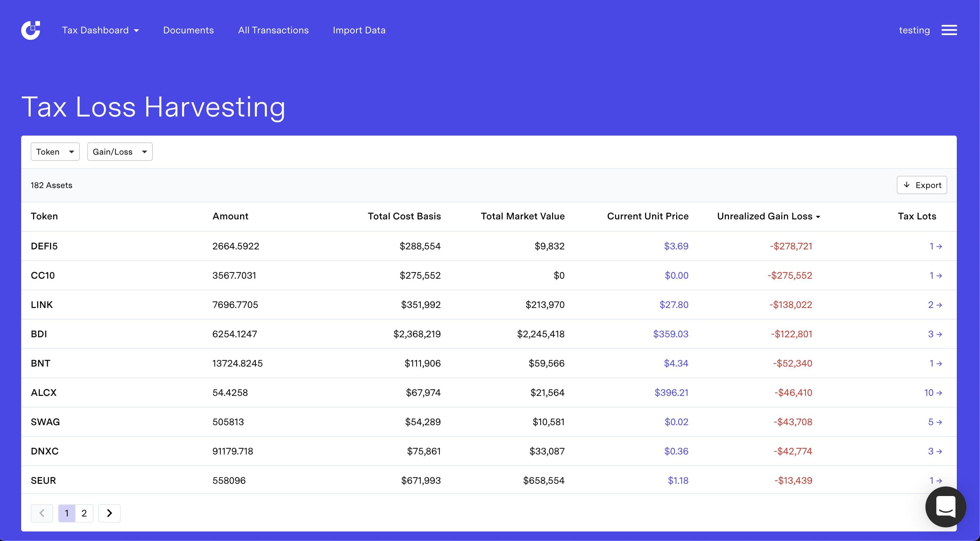The image size is (980, 541).
Task: Open the Tax Dashboard dropdown
Action: tap(101, 30)
